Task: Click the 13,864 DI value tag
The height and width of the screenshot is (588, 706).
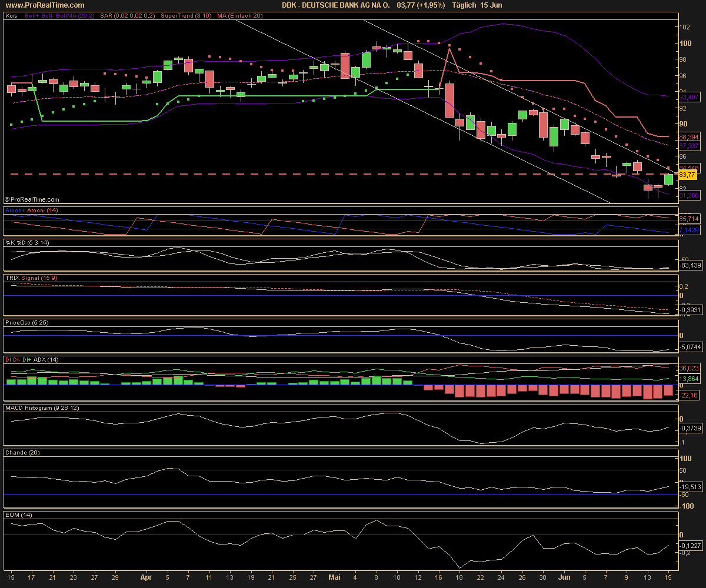Action: [689, 379]
